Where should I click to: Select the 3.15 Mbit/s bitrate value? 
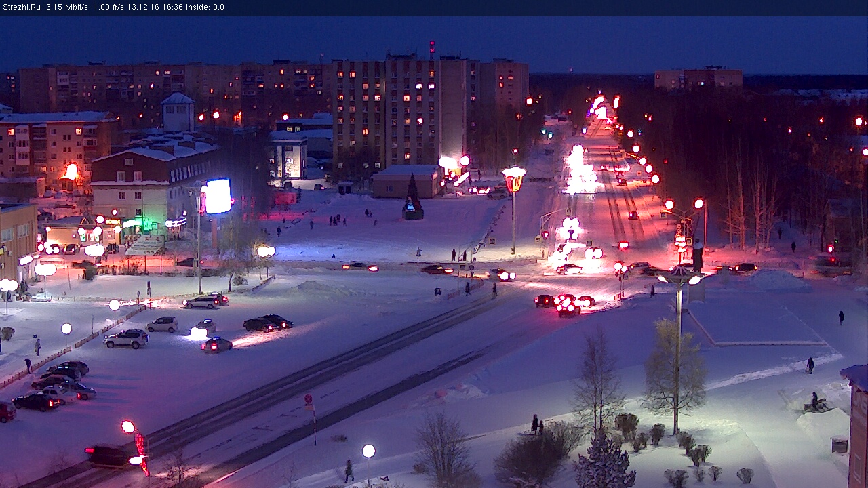67,7
